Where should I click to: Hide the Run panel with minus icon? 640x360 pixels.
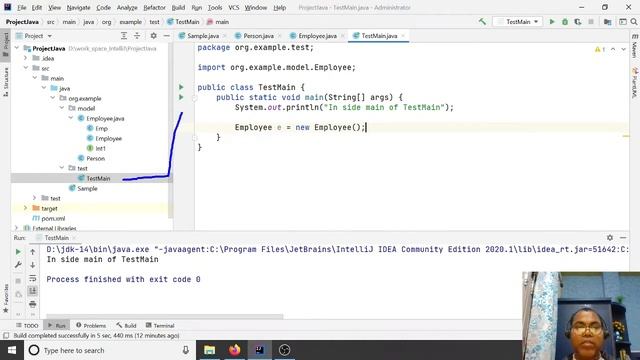tap(623, 238)
